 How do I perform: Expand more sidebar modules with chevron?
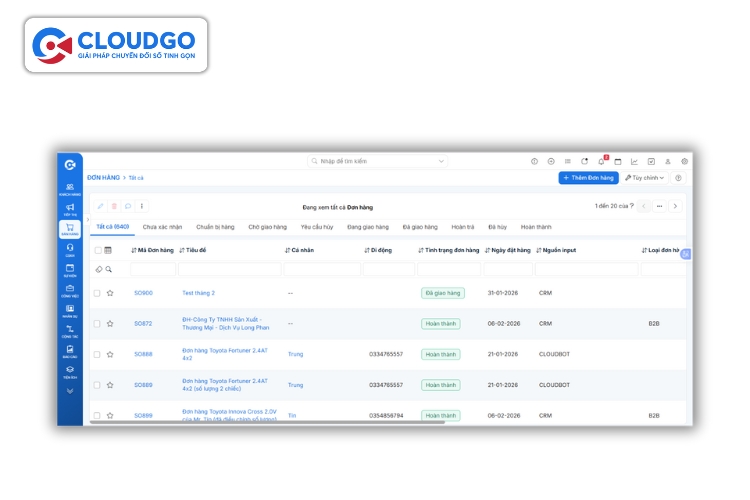70,390
